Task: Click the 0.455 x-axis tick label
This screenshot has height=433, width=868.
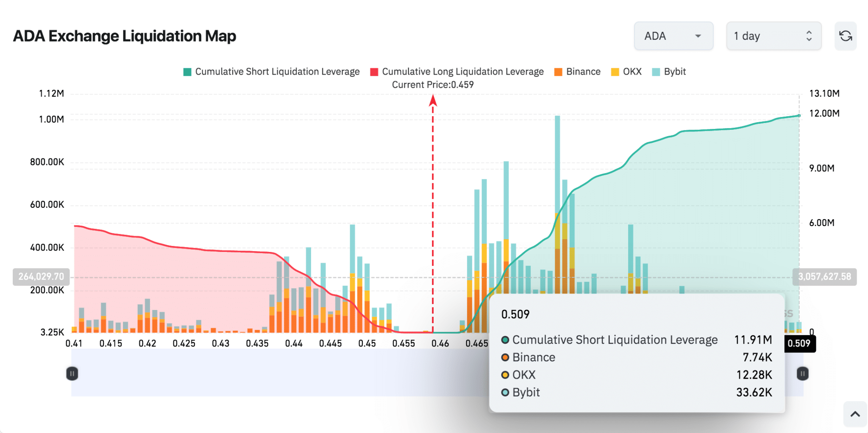Action: [403, 344]
